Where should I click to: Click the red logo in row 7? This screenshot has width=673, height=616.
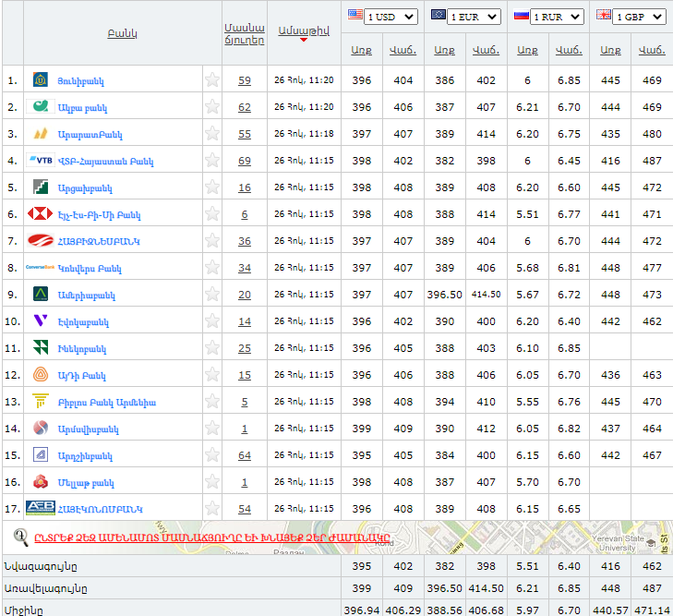(x=41, y=240)
